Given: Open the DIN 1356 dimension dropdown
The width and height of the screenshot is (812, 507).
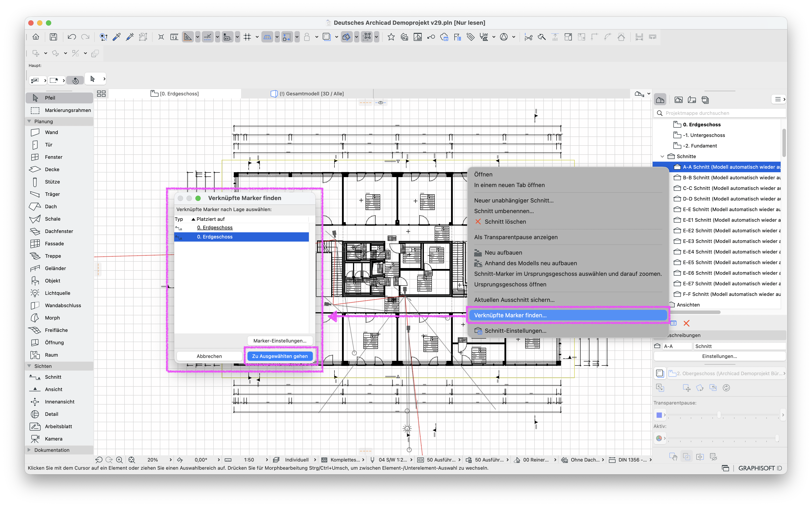Looking at the screenshot, I should pyautogui.click(x=630, y=460).
